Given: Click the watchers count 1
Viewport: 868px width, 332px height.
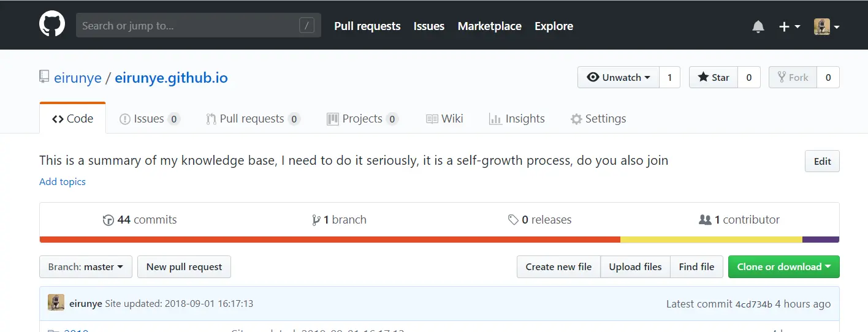Looking at the screenshot, I should point(669,77).
